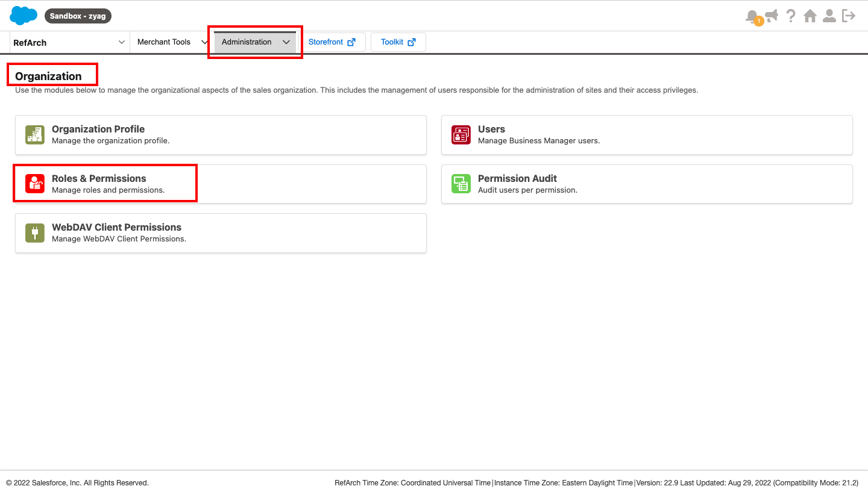Click the Organization Profile building icon

pos(35,135)
